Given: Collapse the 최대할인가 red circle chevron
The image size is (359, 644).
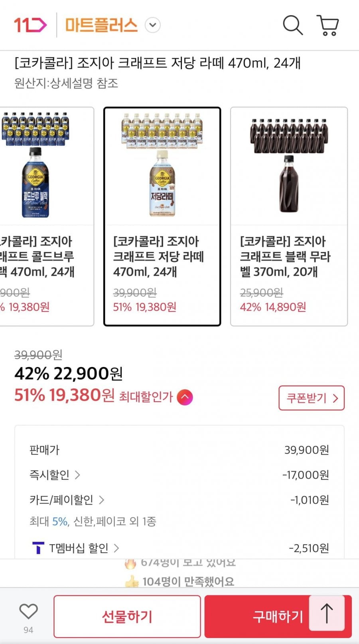Looking at the screenshot, I should coord(185,397).
